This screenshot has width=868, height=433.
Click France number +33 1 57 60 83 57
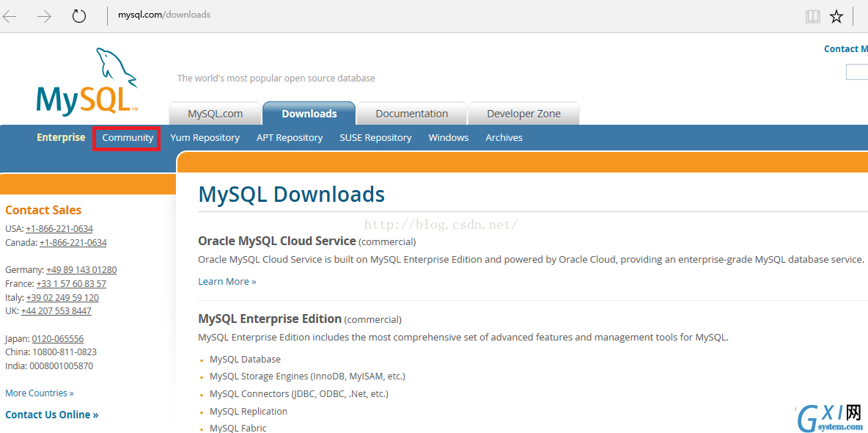coord(71,284)
